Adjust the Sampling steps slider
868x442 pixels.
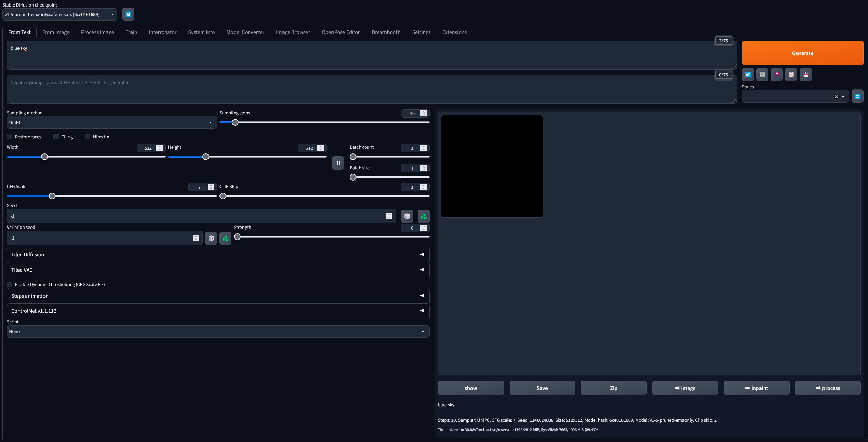click(235, 122)
